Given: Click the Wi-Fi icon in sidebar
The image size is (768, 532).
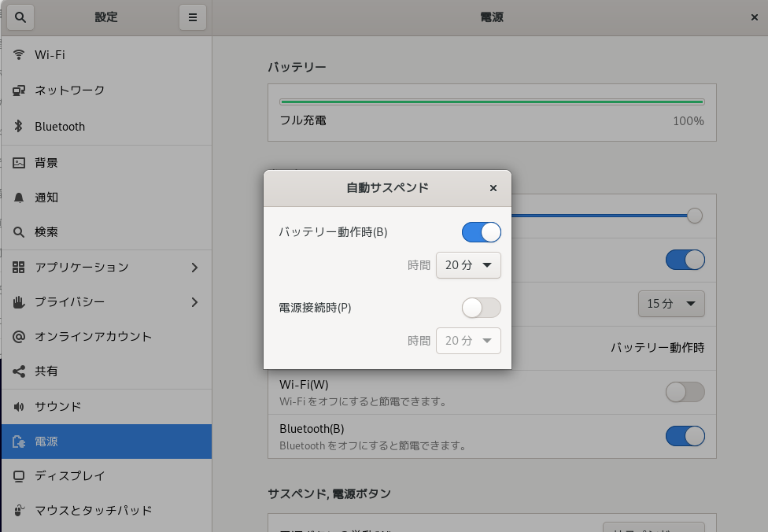Looking at the screenshot, I should tap(19, 54).
